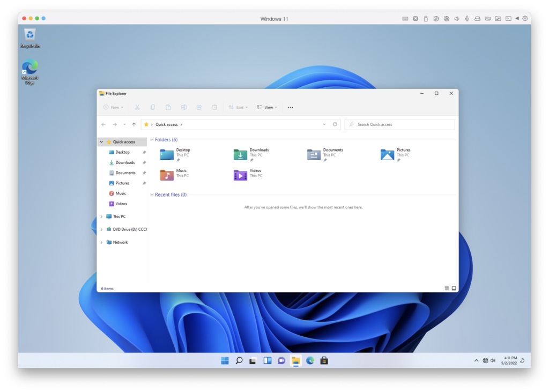549x392 pixels.
Task: Switch to large thumbnails view in status bar
Action: pos(454,289)
